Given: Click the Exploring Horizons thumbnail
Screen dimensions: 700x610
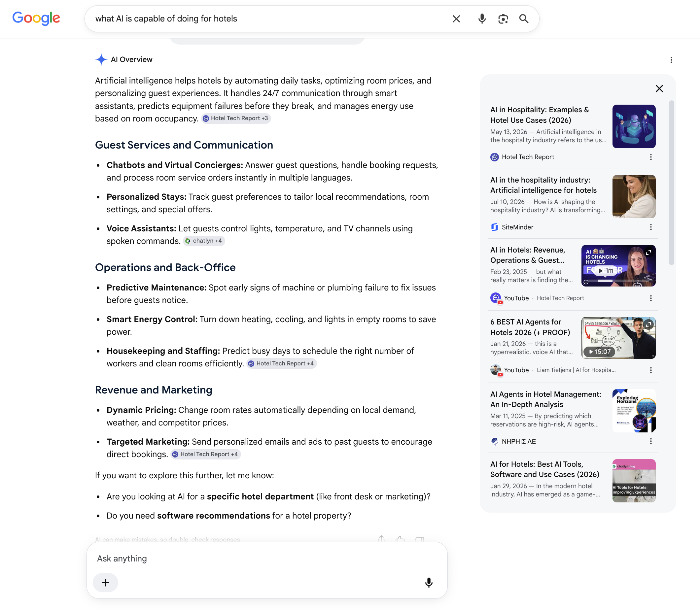Looking at the screenshot, I should pos(634,411).
